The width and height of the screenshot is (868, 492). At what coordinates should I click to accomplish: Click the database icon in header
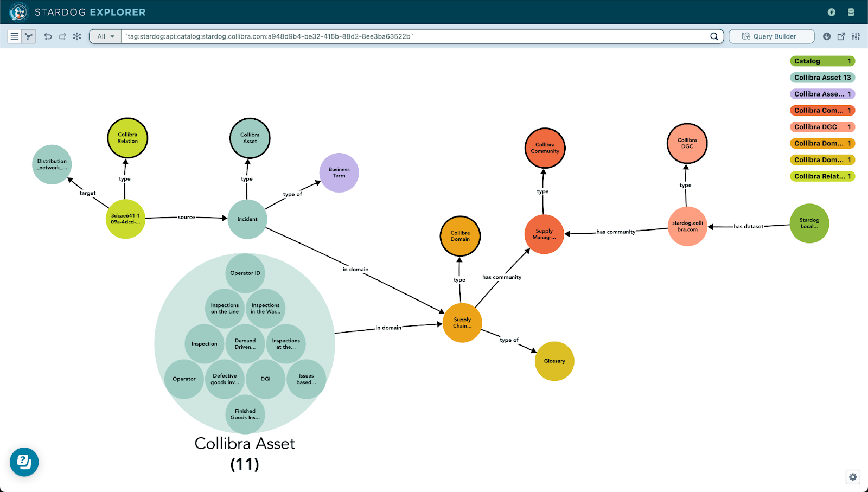851,12
